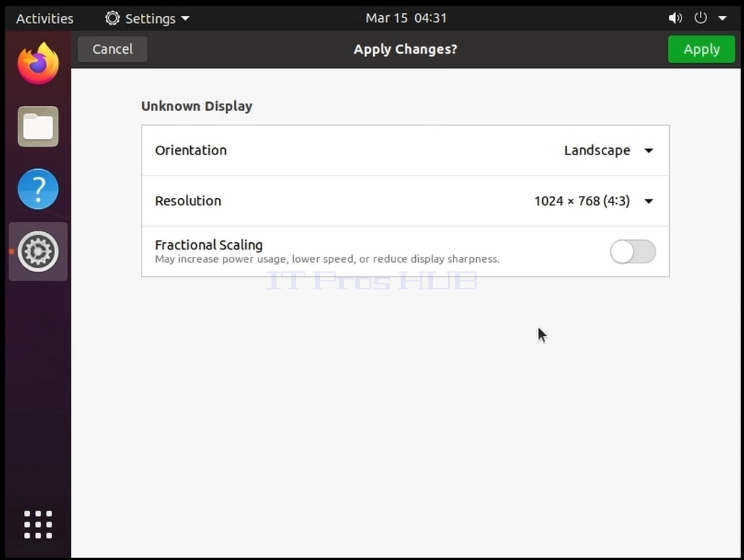
Task: Enable the Fractional Scaling switch
Action: coord(633,251)
